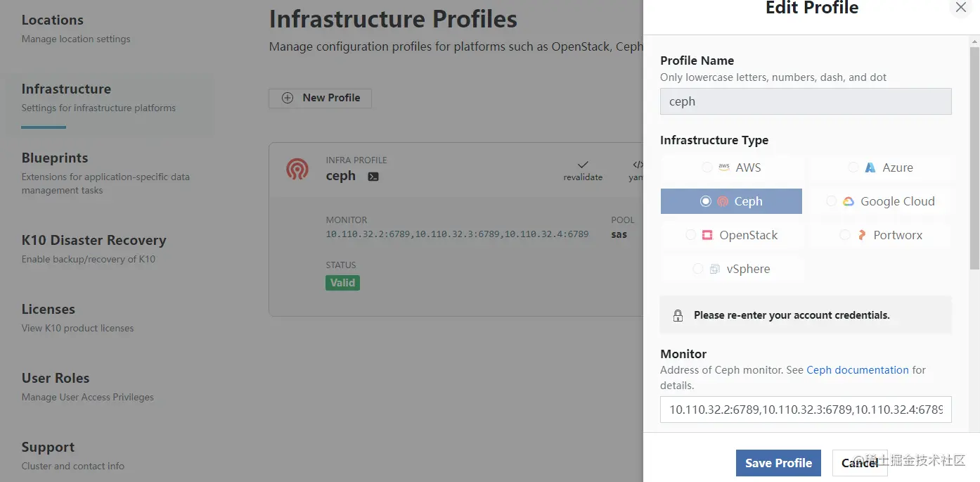
Task: Click the Ceph logo in type selector
Action: (723, 201)
